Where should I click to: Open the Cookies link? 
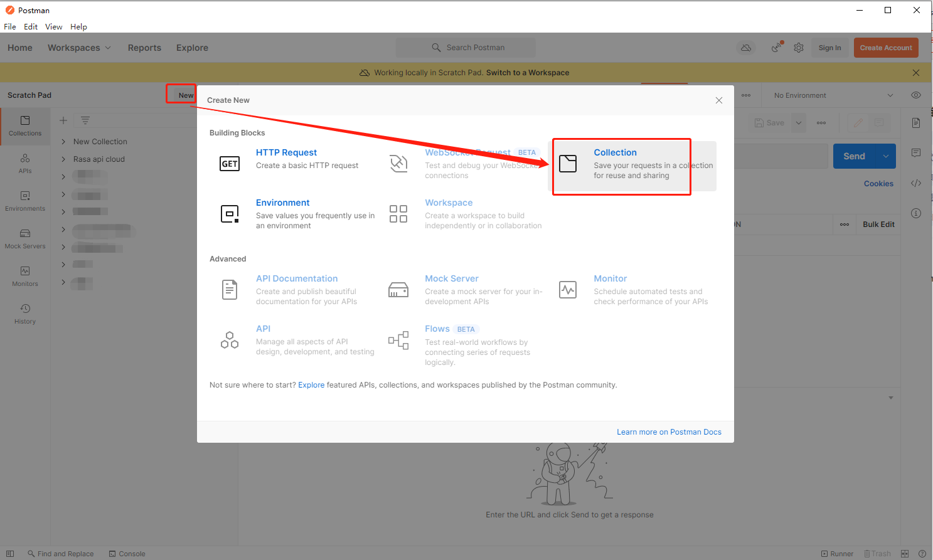878,184
